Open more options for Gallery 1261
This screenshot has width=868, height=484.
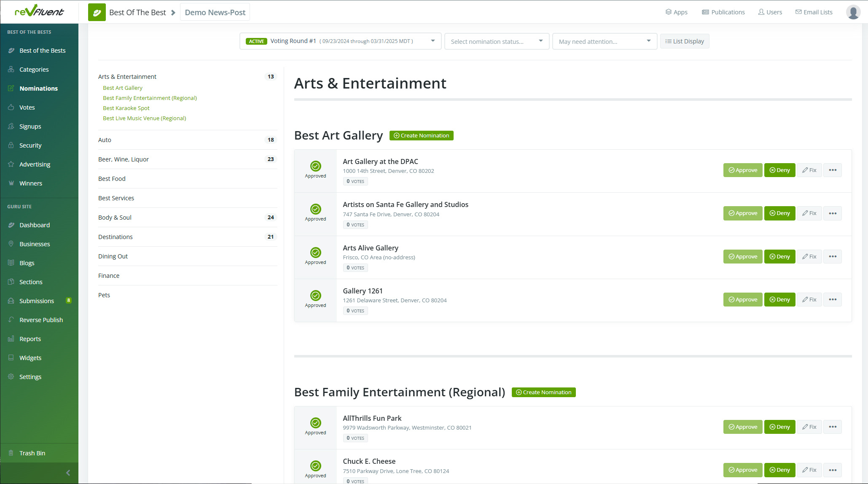coord(832,300)
